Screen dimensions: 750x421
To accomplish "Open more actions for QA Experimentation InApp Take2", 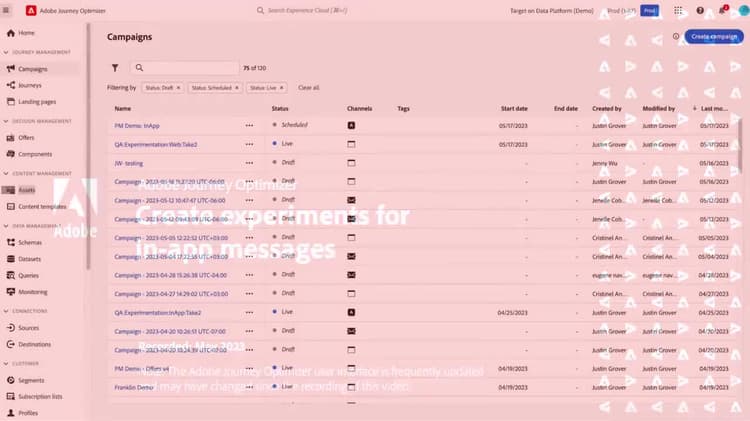I will point(249,312).
